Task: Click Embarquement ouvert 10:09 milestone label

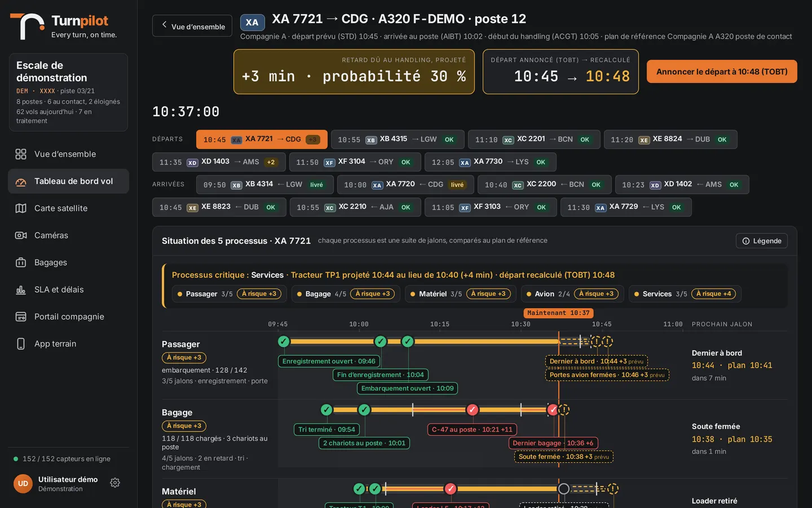Action: tap(407, 388)
